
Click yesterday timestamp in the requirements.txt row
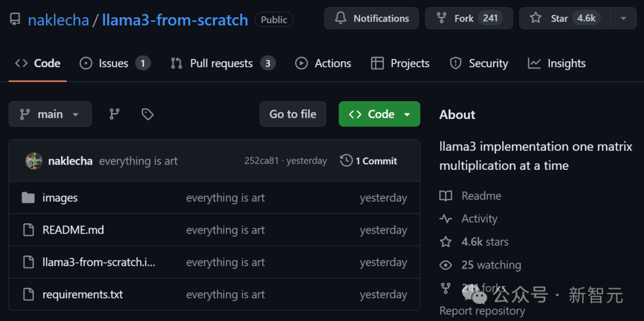point(383,295)
